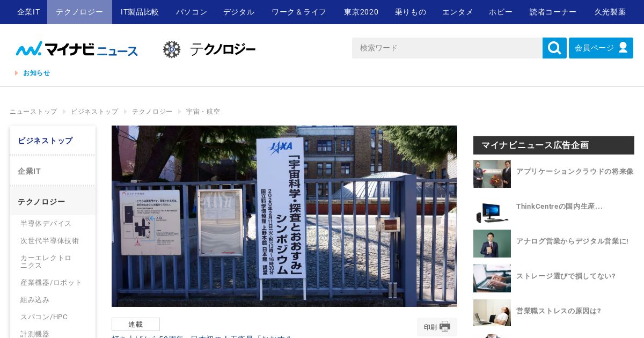This screenshot has width=644, height=338.
Task: Open the IT製品比較 navigation item
Action: point(140,12)
